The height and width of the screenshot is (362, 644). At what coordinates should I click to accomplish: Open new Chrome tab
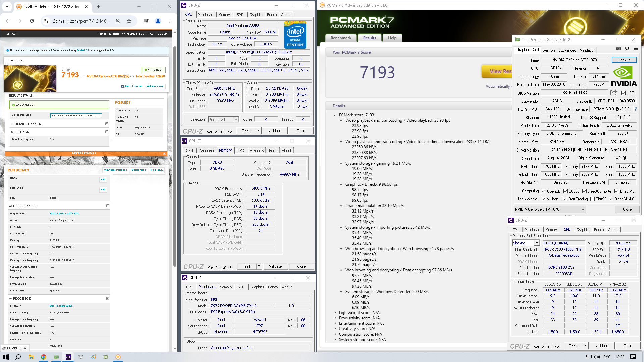coord(98,7)
